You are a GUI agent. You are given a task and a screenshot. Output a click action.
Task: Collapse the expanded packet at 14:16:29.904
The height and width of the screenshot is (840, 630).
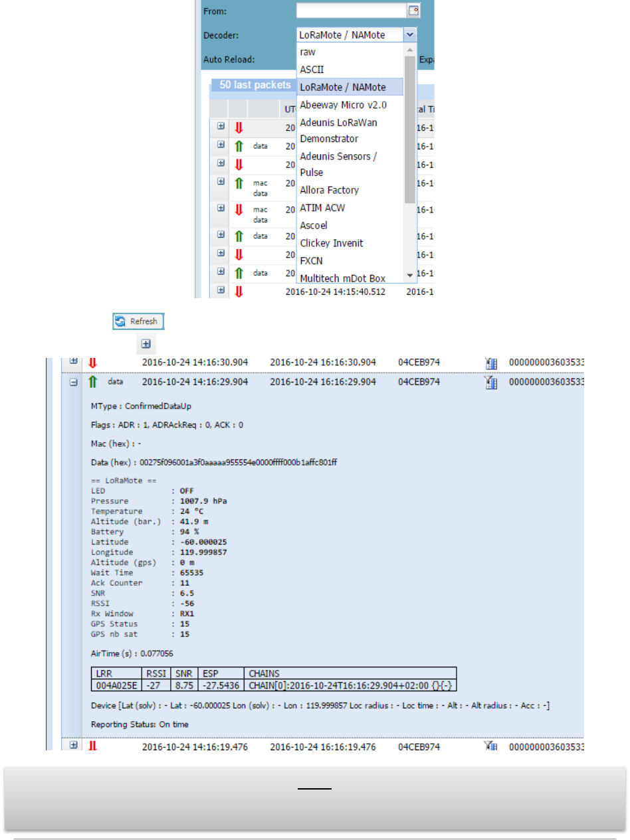[74, 382]
